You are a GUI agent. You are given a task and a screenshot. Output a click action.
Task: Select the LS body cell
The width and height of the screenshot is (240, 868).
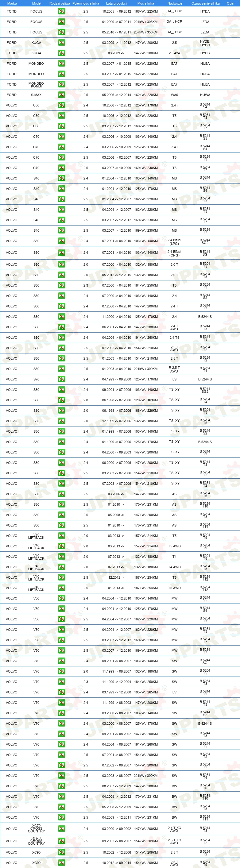(174, 380)
